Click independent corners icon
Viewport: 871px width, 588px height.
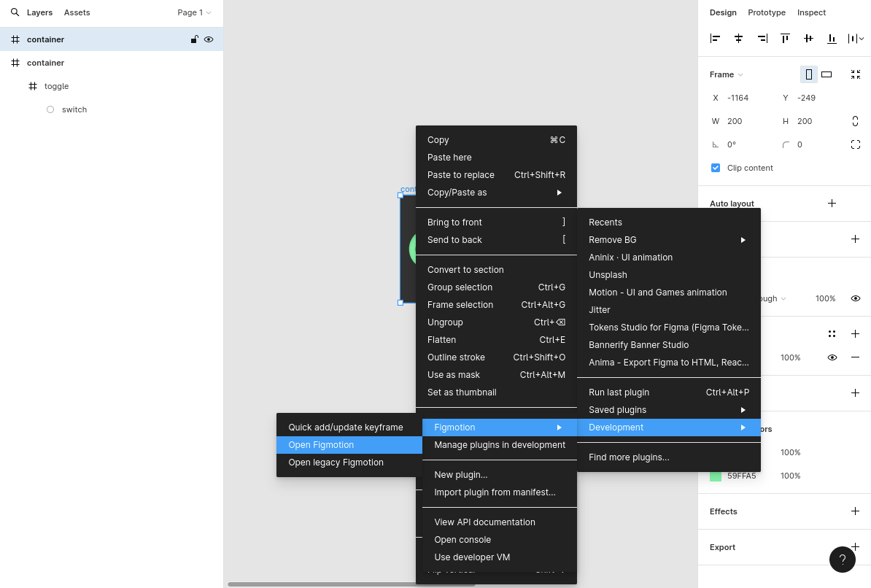tap(856, 144)
